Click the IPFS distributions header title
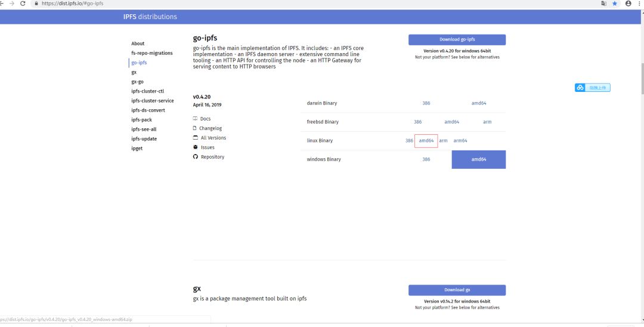 (150, 17)
